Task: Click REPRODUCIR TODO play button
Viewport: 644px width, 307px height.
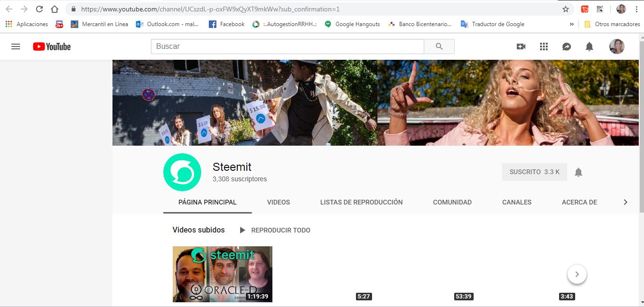Action: click(x=275, y=230)
